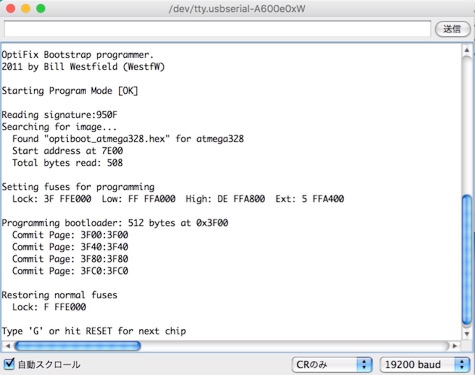The width and height of the screenshot is (475, 375).
Task: Close the serial monitor window
Action: click(11, 8)
